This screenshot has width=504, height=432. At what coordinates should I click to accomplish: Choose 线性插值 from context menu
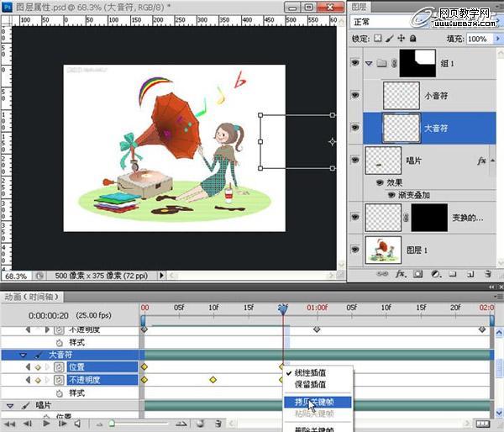coord(311,372)
